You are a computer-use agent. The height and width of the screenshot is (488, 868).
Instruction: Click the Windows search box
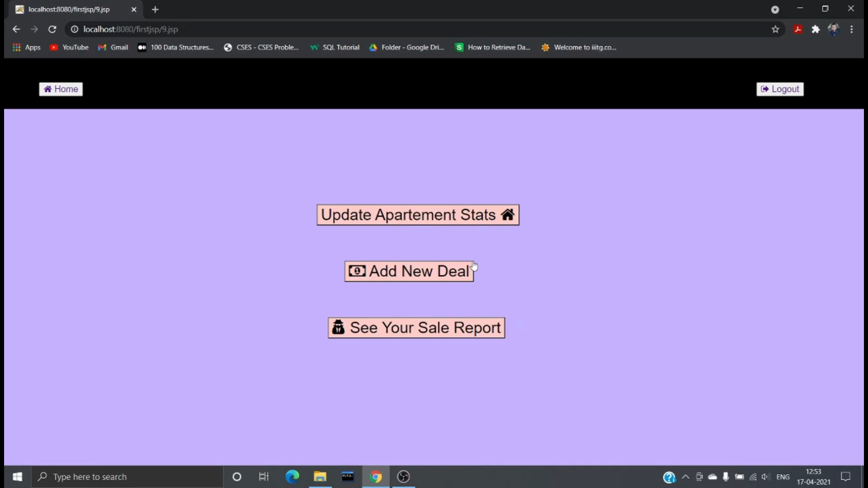click(x=127, y=477)
